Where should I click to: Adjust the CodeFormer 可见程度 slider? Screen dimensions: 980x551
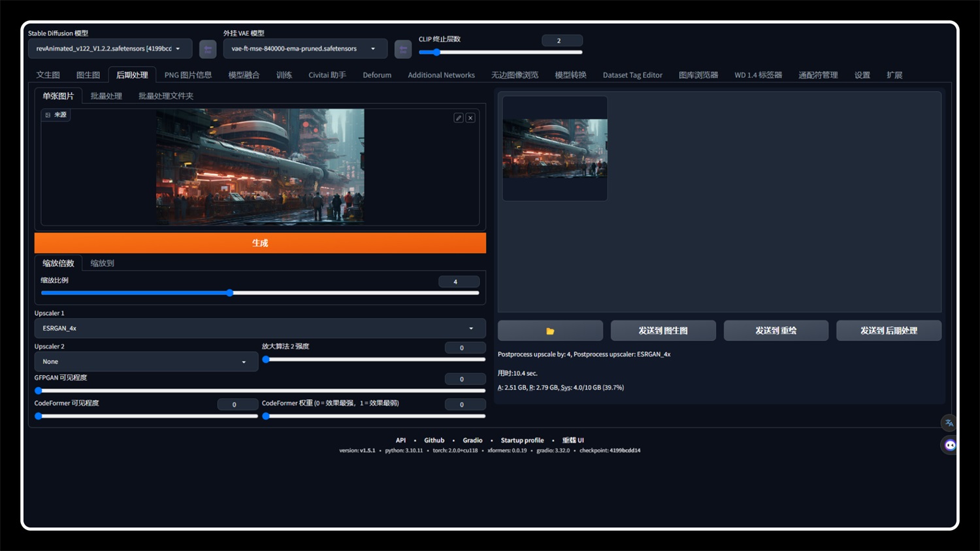[146, 416]
